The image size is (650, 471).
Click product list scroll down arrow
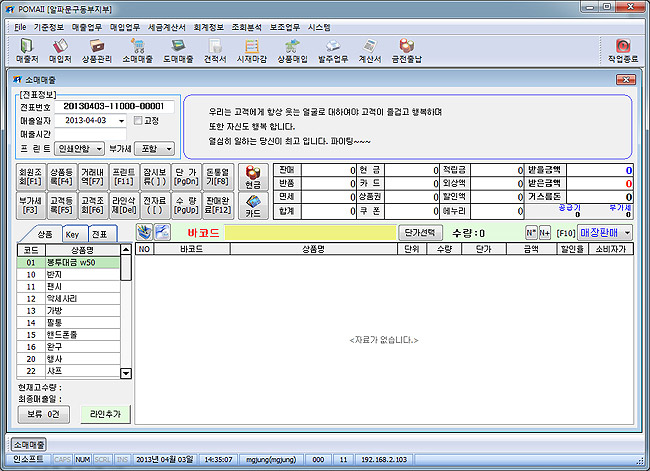tap(126, 373)
